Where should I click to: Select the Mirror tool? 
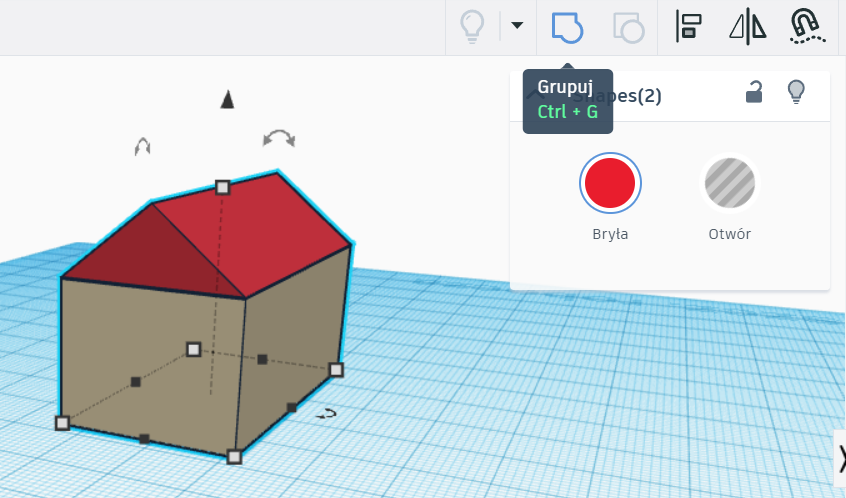[748, 27]
